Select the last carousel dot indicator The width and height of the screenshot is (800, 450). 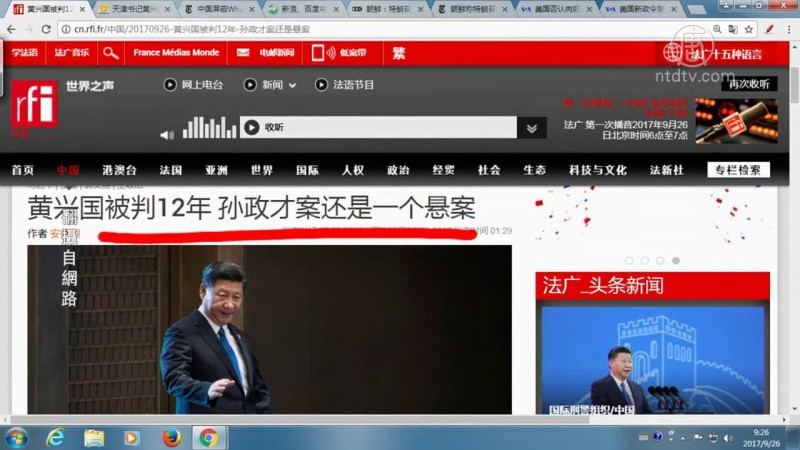[x=676, y=260]
